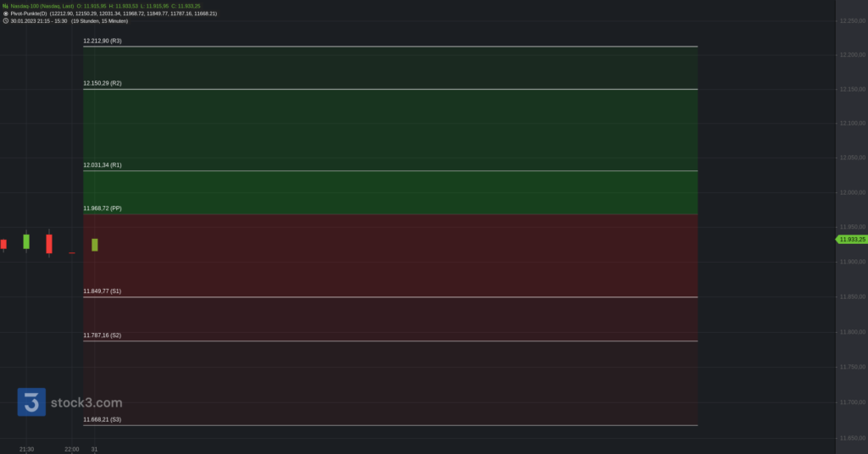Viewport: 868px width, 454px height.
Task: Click the 12.031,34 (R1) line label
Action: pos(102,165)
